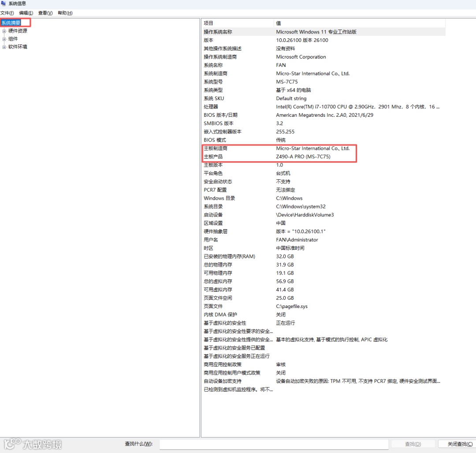Image resolution: width=476 pixels, height=453 pixels.
Task: Select the SMBIOS 版本 row
Action: point(324,123)
